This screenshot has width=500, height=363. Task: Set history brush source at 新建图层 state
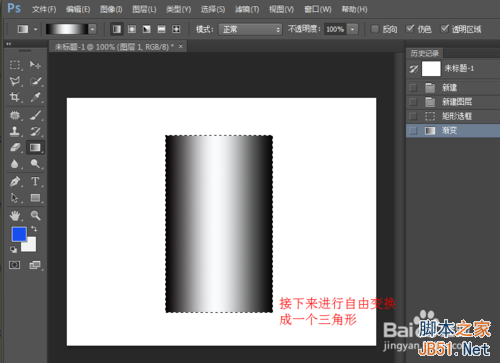413,102
